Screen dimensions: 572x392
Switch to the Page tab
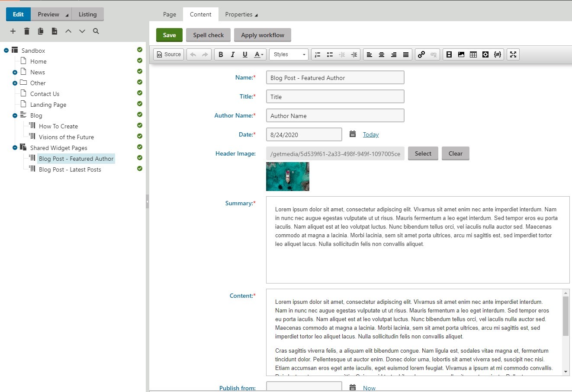(x=170, y=14)
